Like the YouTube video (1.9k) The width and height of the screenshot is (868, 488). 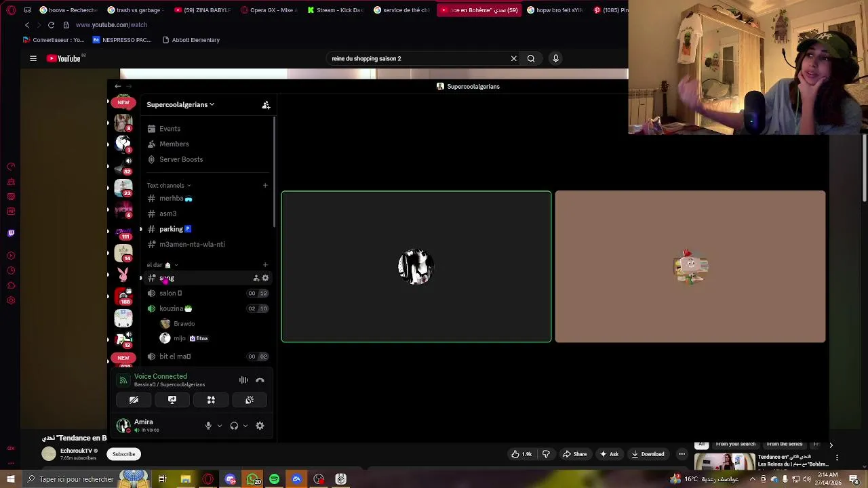(x=521, y=454)
